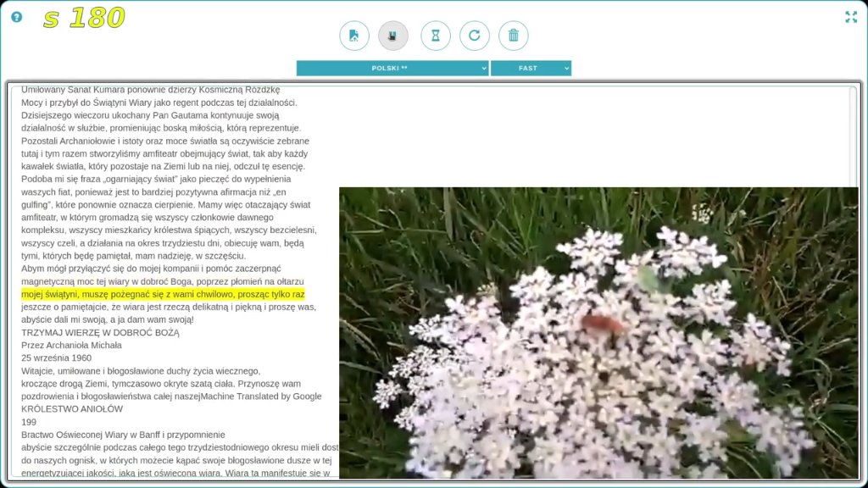The width and height of the screenshot is (868, 488).
Task: Click the 'Przez Archanioła Michała' line
Action: (x=71, y=346)
